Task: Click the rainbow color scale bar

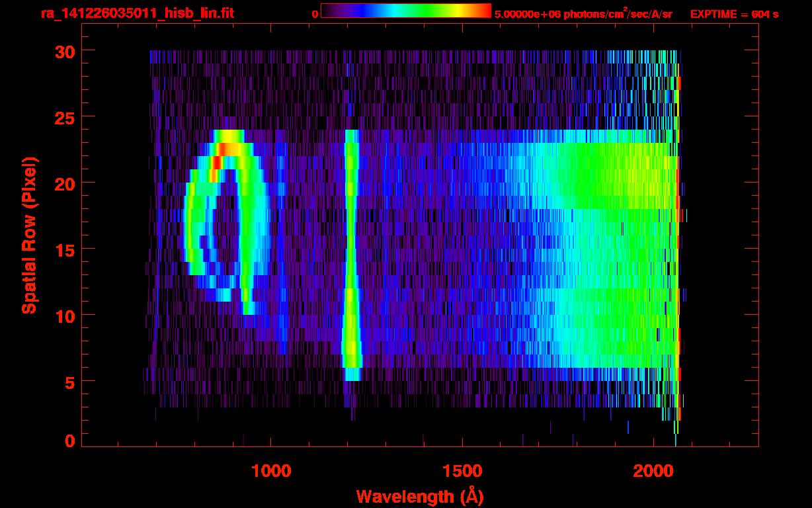Action: tap(406, 11)
